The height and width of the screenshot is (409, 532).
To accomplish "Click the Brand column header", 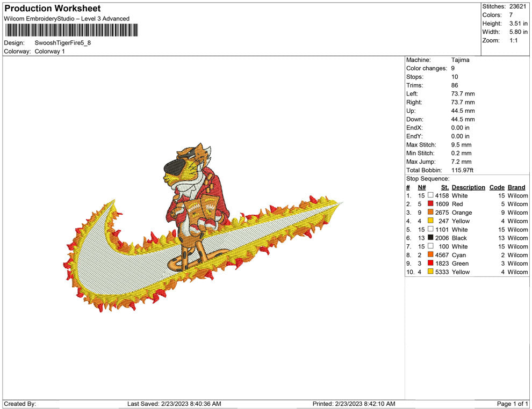I will (x=516, y=187).
